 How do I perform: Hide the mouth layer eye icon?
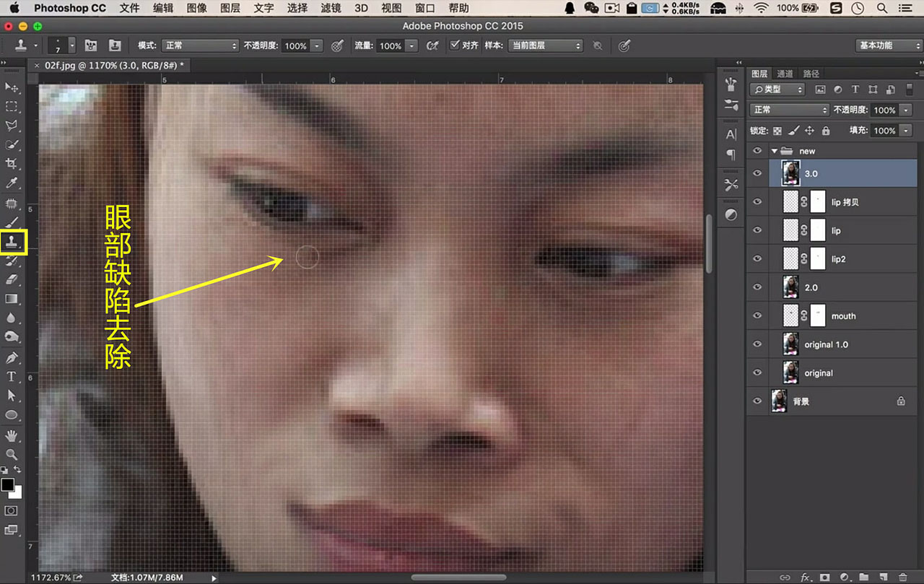(x=757, y=315)
